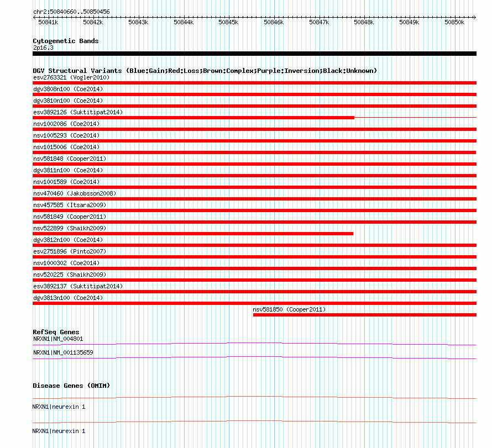Click the RefSeq Genes track title
The image size is (492, 448).
56,333
